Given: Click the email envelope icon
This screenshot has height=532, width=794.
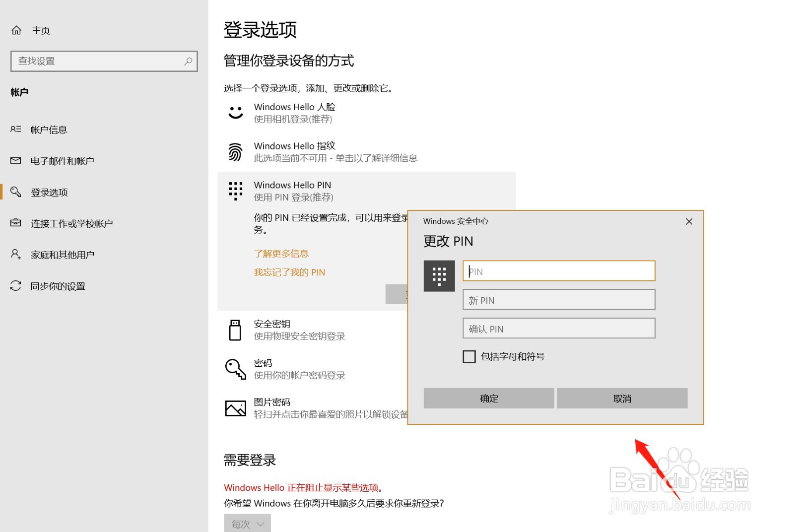Looking at the screenshot, I should click(16, 160).
